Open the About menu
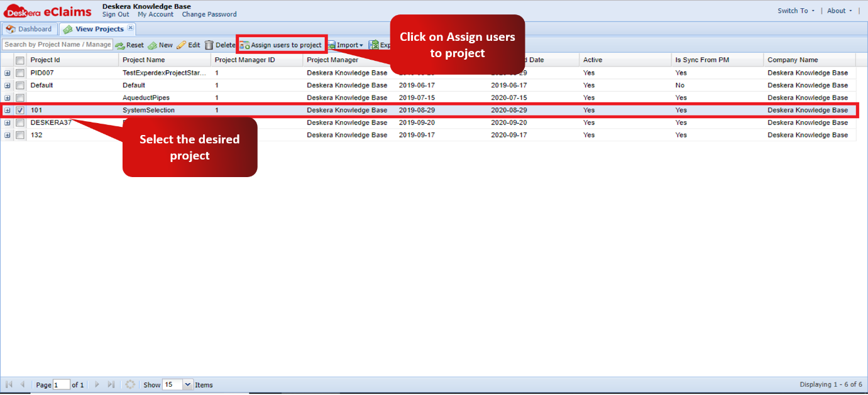The image size is (868, 395). click(840, 11)
